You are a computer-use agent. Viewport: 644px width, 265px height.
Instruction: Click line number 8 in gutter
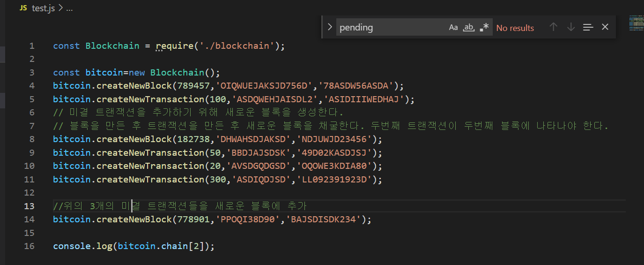pyautogui.click(x=31, y=139)
